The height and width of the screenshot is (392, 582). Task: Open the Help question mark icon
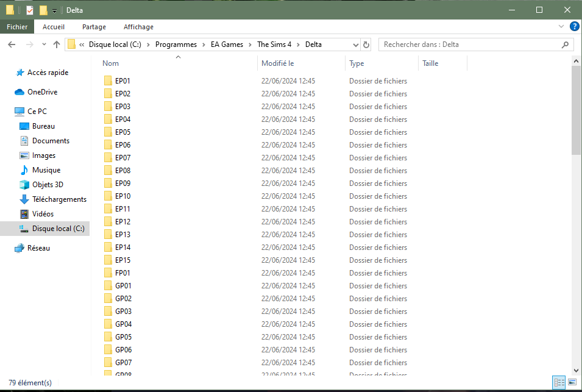pos(574,27)
